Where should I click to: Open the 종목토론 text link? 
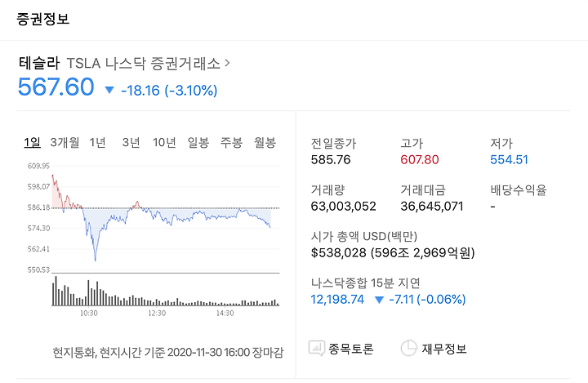350,349
